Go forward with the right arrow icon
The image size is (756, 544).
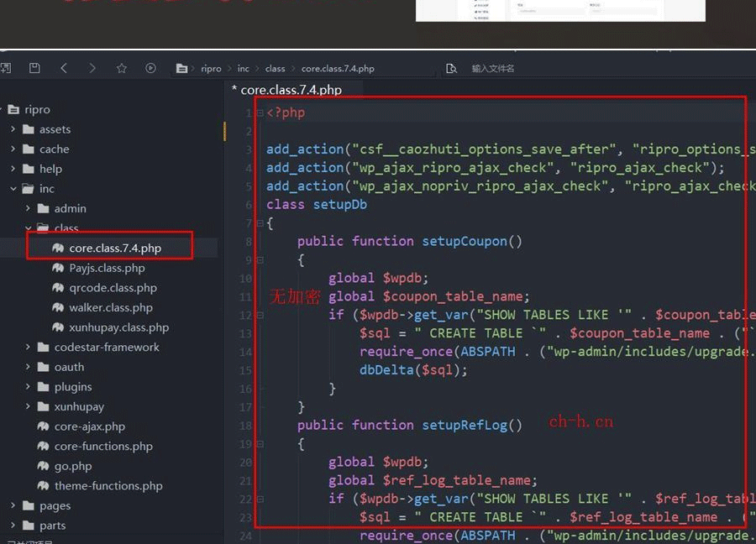point(92,68)
